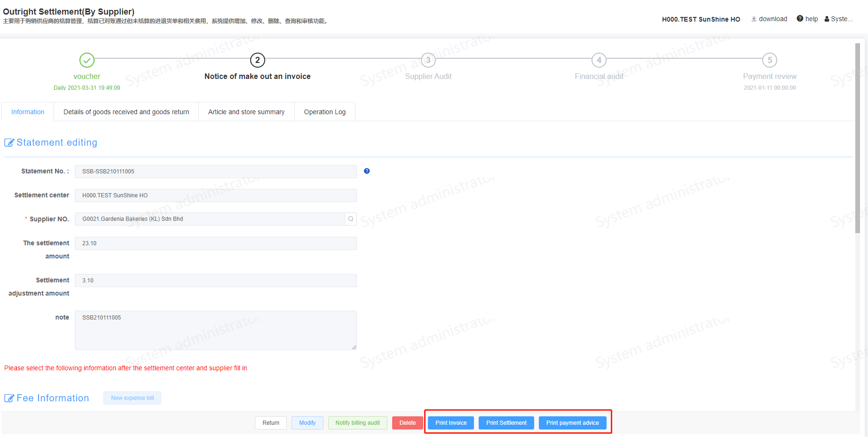The height and width of the screenshot is (437, 868).
Task: Open the Article and store summary tab
Action: (246, 112)
